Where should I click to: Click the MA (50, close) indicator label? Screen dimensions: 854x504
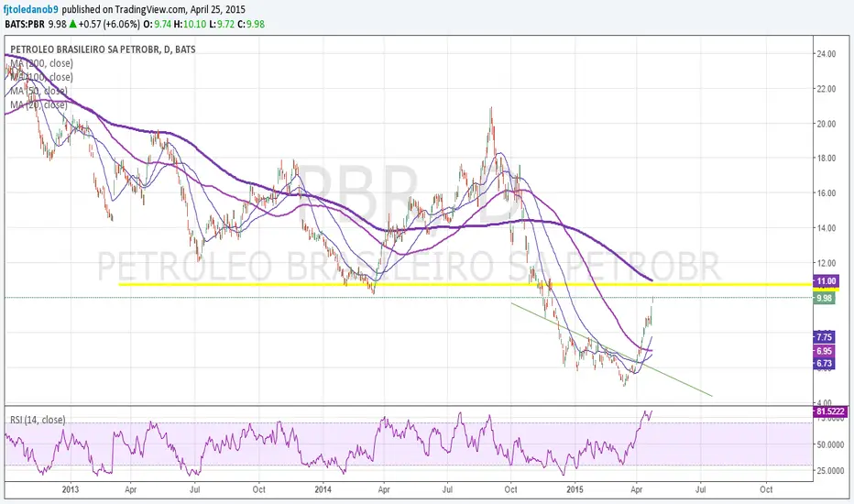38,91
